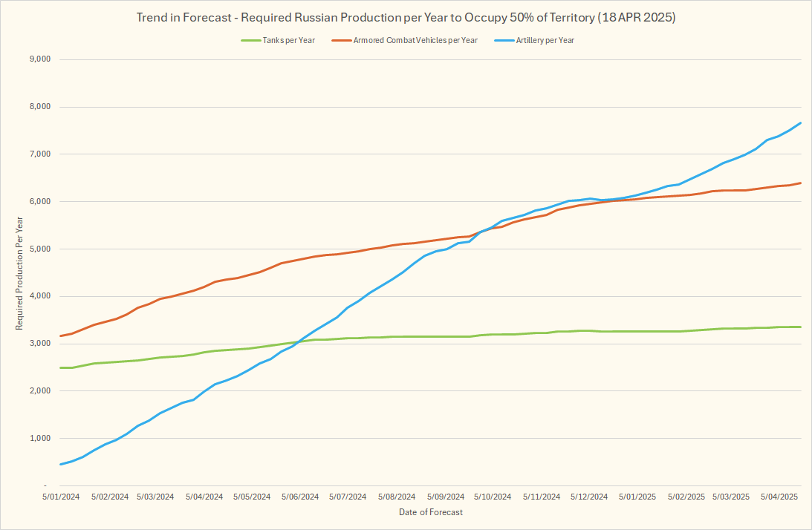
Task: Click the 5/10/2024 x-axis date label
Action: (x=492, y=497)
